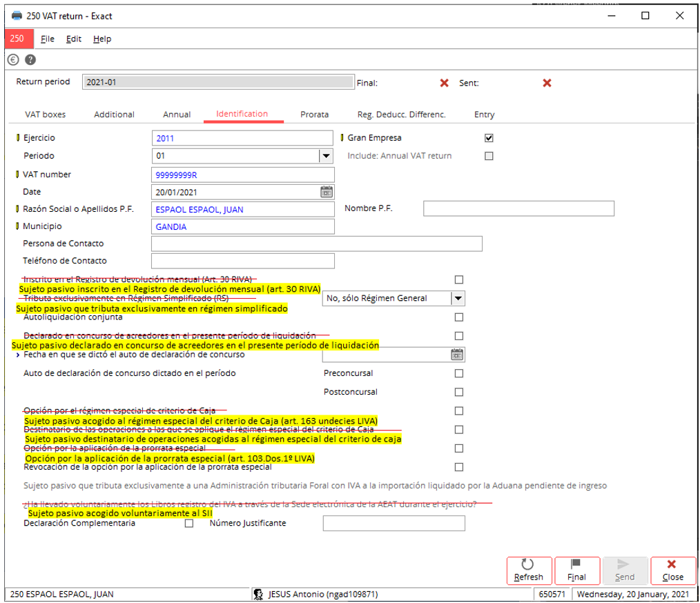This screenshot has width=700, height=603.
Task: Open the Help menu
Action: coord(102,39)
